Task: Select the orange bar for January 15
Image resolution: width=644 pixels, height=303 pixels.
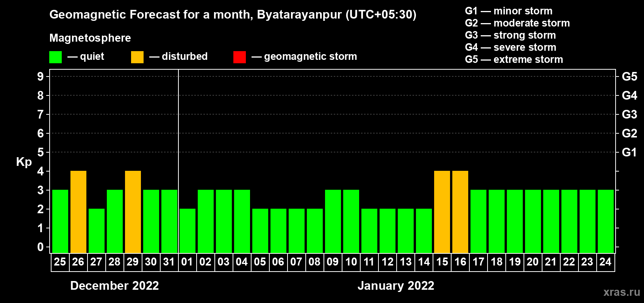Action: coord(442,212)
